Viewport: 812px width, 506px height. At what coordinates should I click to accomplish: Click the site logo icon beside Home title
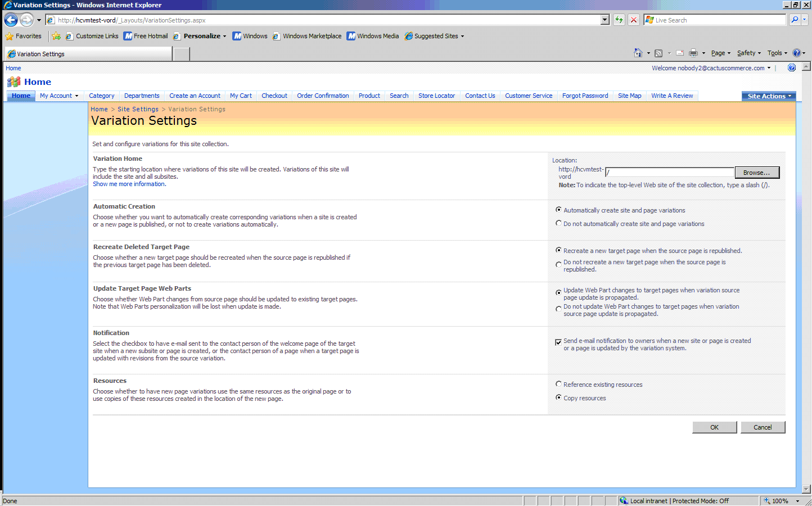(x=13, y=82)
